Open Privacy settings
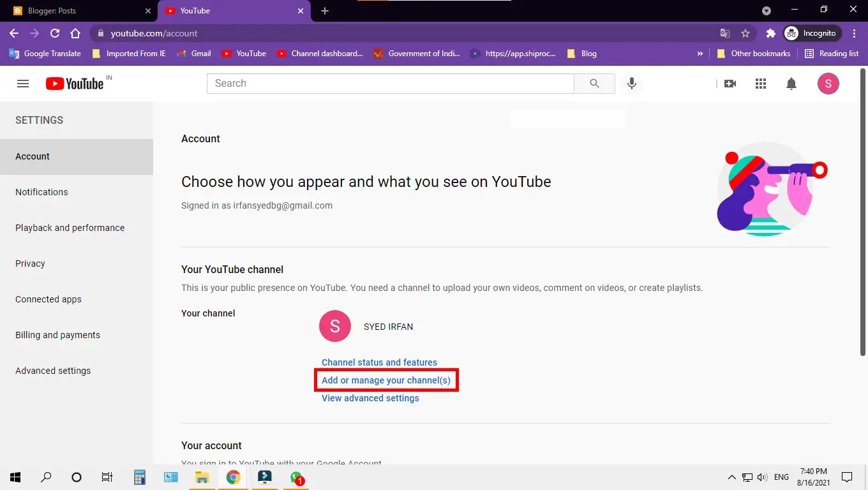 (77, 264)
